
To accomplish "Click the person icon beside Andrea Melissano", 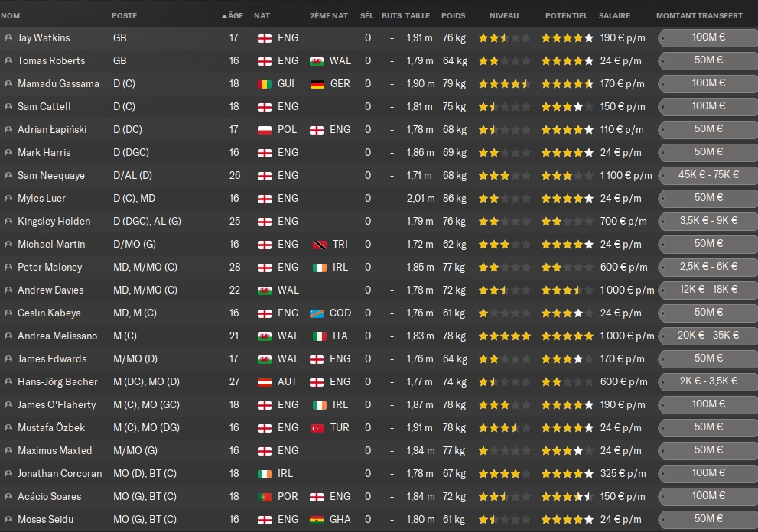I will point(8,336).
